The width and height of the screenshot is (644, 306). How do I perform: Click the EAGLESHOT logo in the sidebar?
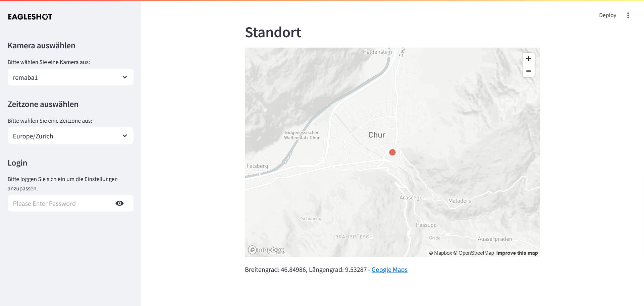click(30, 17)
